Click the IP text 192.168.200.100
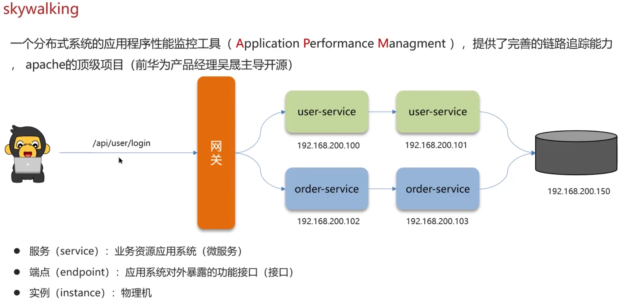 pyautogui.click(x=328, y=145)
